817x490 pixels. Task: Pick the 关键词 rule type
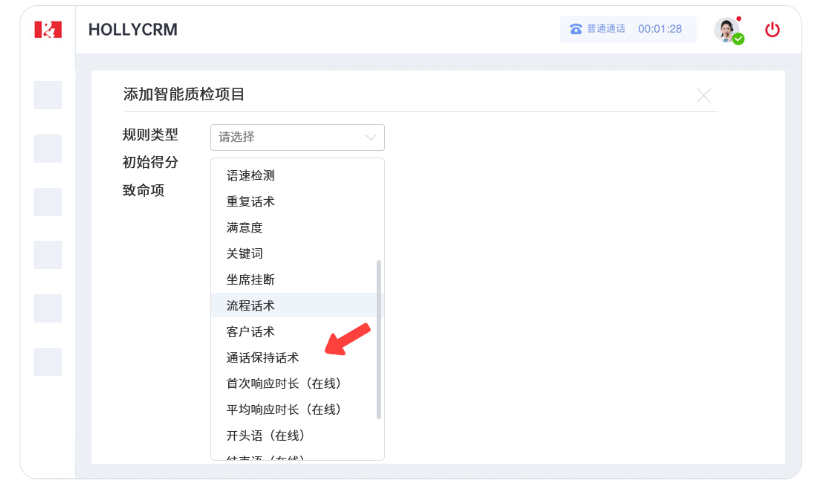(244, 253)
